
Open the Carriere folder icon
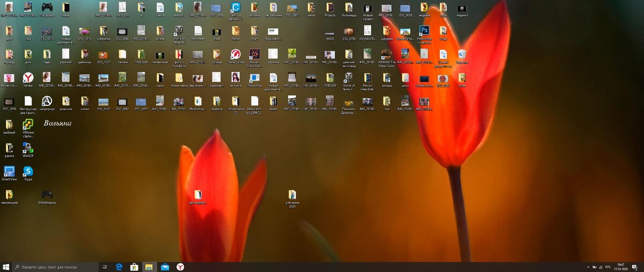(122, 55)
